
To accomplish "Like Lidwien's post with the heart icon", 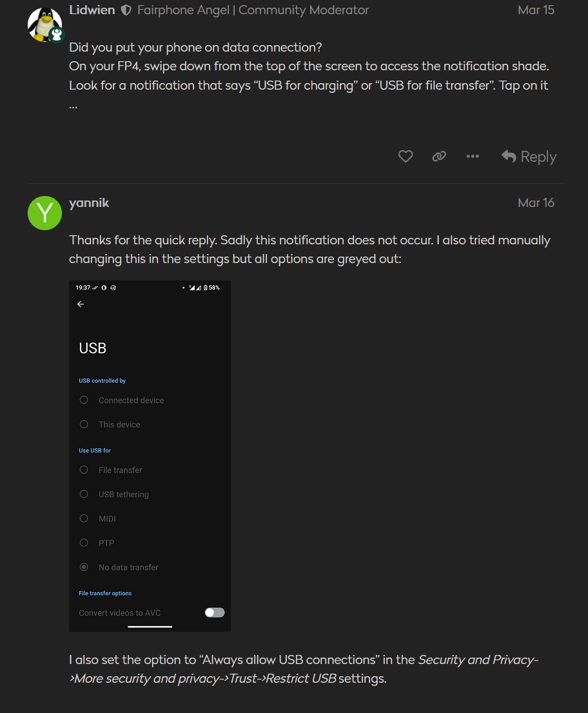I will [x=406, y=157].
